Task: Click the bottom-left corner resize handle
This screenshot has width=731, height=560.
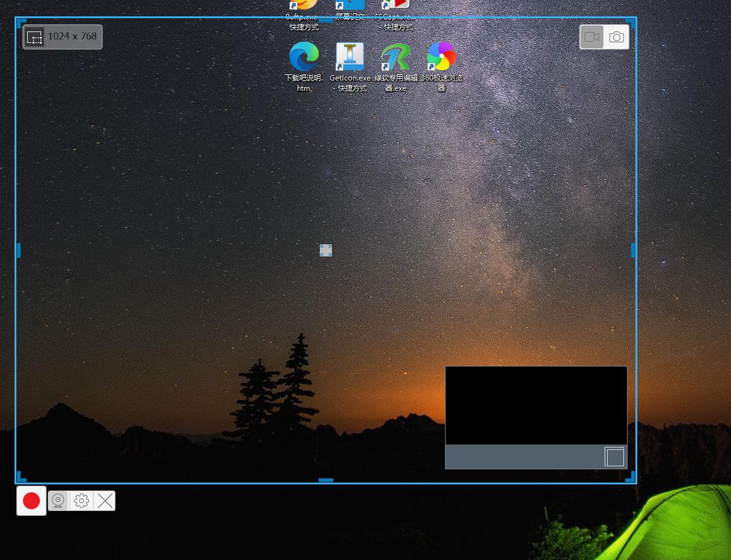Action: click(x=21, y=477)
